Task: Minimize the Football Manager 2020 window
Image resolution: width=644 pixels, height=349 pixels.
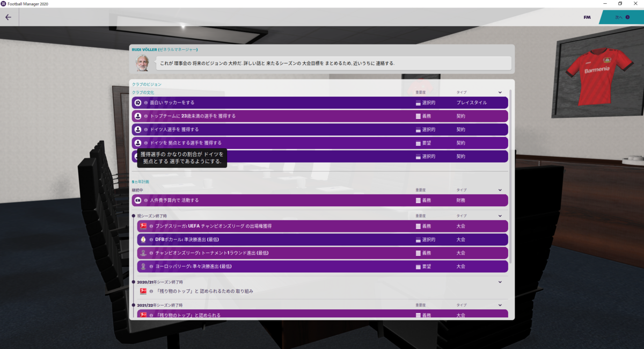Action: (x=605, y=4)
